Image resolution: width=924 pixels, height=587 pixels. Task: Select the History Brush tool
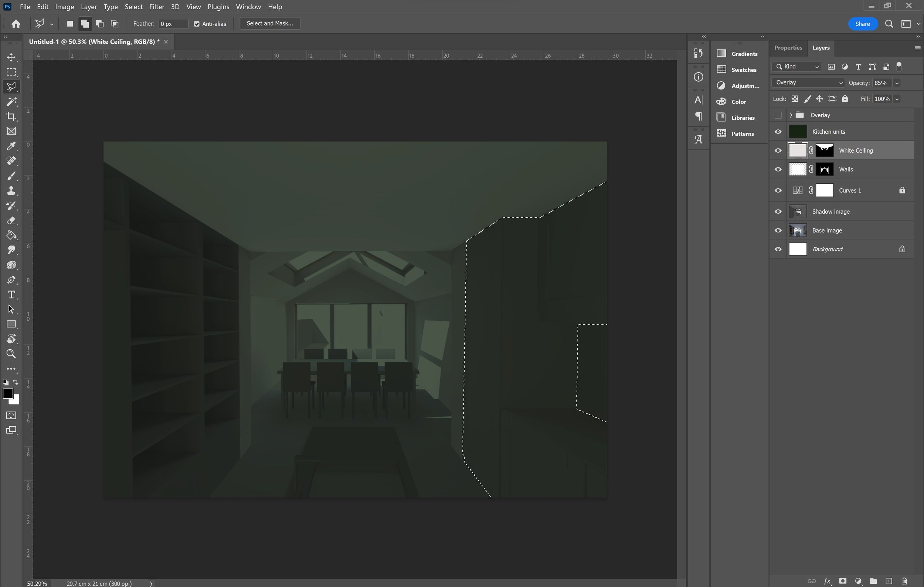click(x=11, y=206)
